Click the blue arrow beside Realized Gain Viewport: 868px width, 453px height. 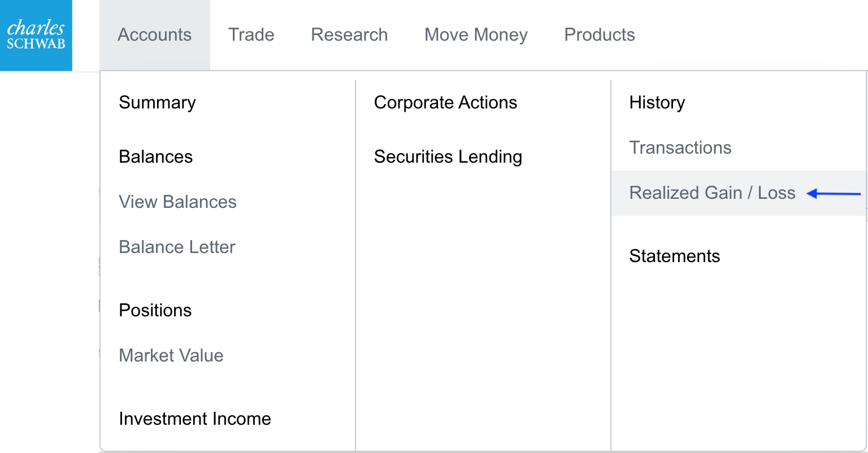coord(834,194)
